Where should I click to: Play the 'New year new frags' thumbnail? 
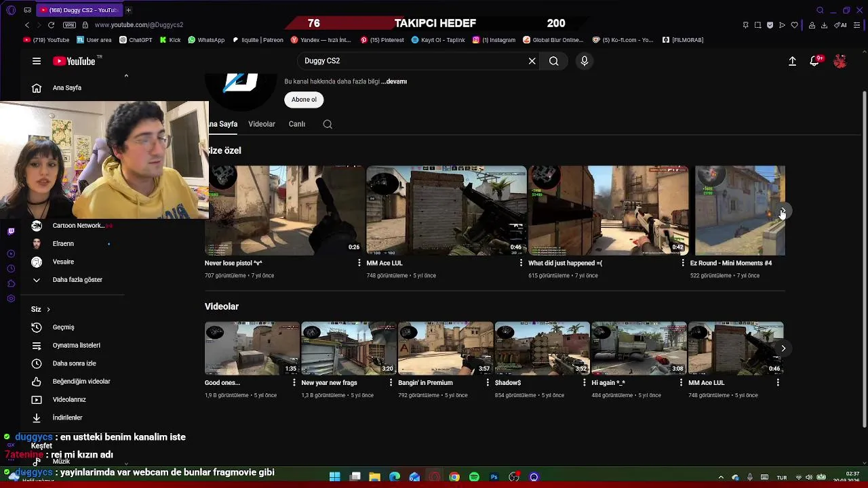[349, 348]
